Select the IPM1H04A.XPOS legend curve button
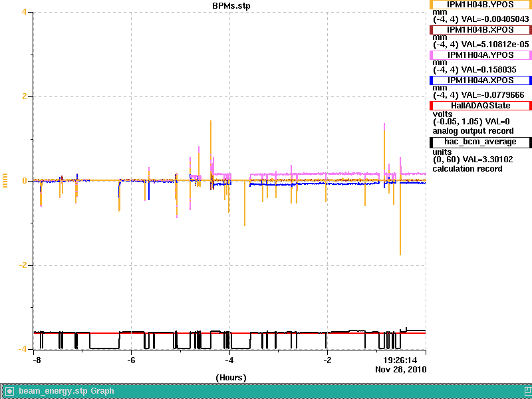532x399 pixels. [480, 80]
